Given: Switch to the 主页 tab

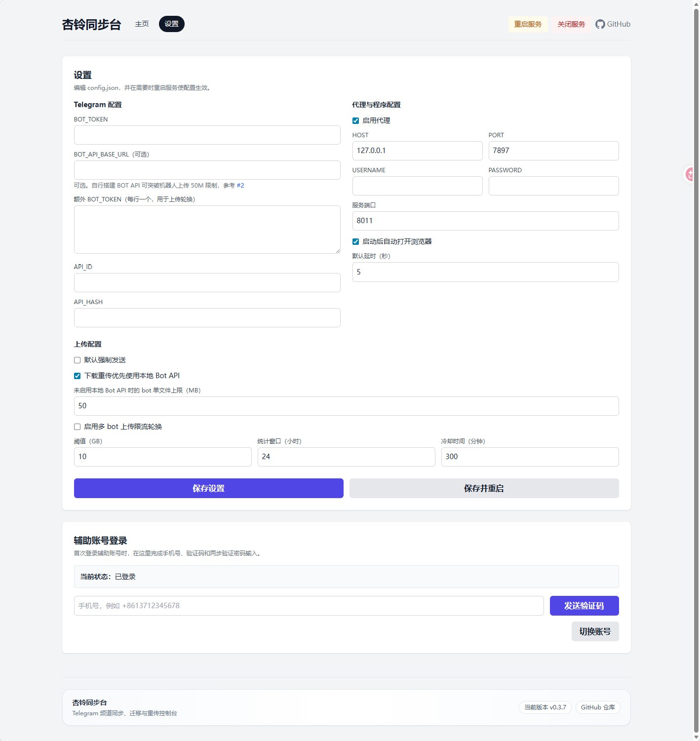Looking at the screenshot, I should [x=142, y=24].
